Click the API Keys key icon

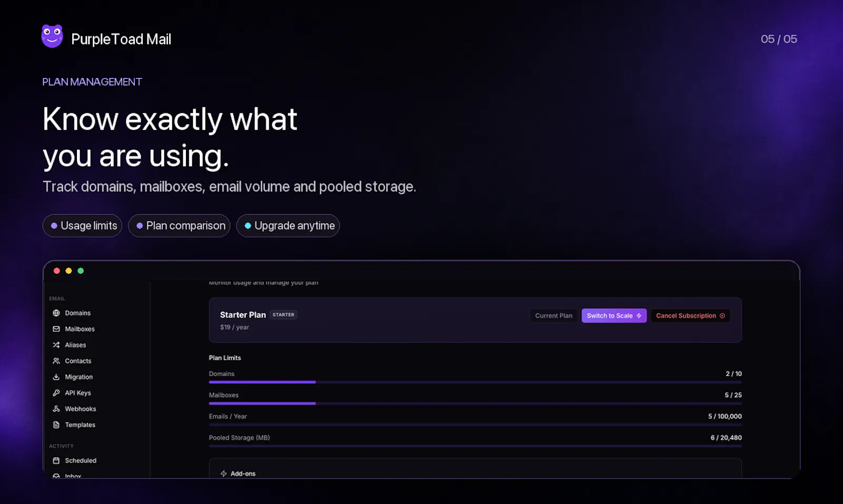56,393
